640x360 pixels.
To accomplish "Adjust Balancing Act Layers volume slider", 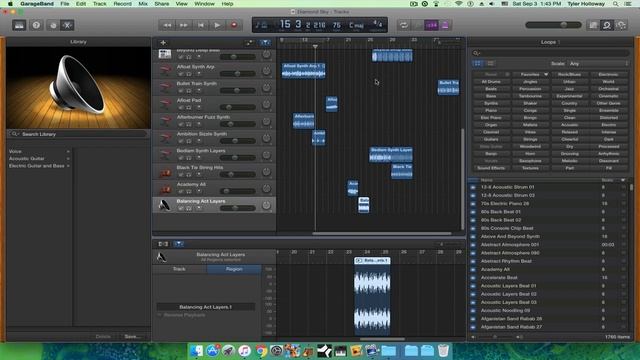I will pyautogui.click(x=237, y=208).
